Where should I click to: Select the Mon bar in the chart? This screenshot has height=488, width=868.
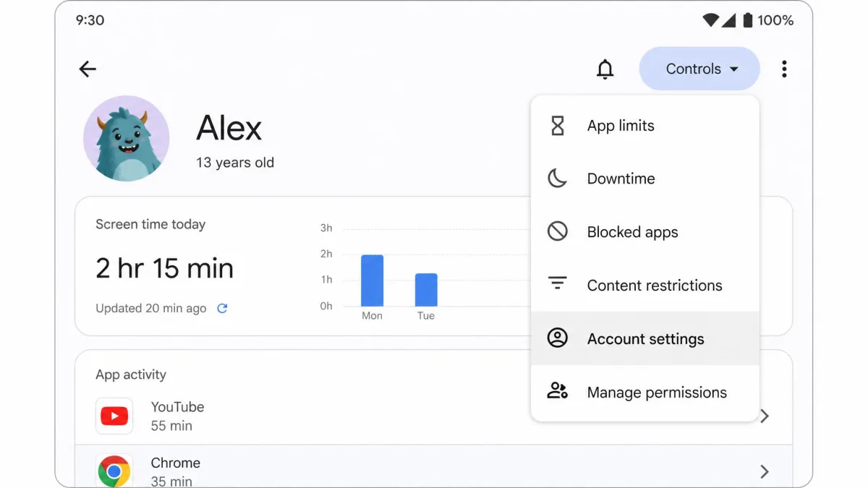[x=373, y=281]
